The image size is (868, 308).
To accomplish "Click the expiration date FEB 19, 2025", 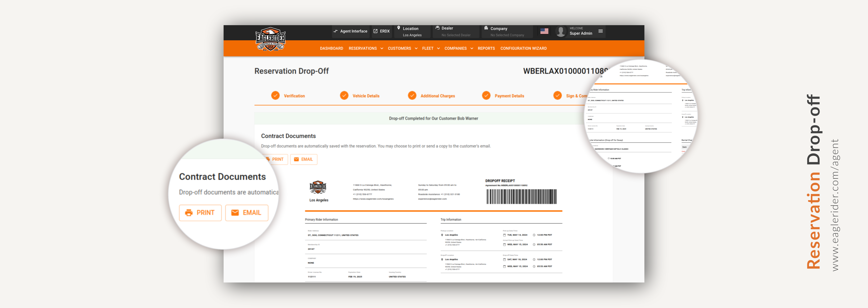I will point(355,277).
